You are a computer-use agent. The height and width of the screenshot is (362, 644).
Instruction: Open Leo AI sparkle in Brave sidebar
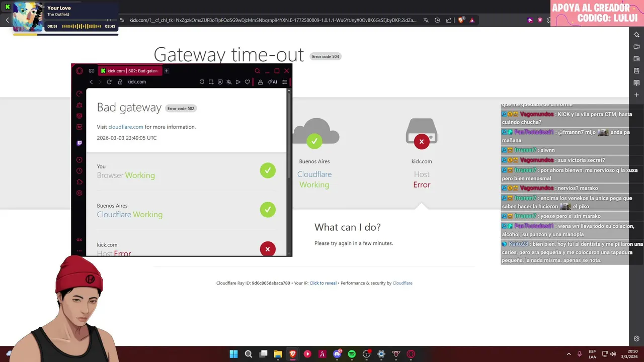point(636,35)
